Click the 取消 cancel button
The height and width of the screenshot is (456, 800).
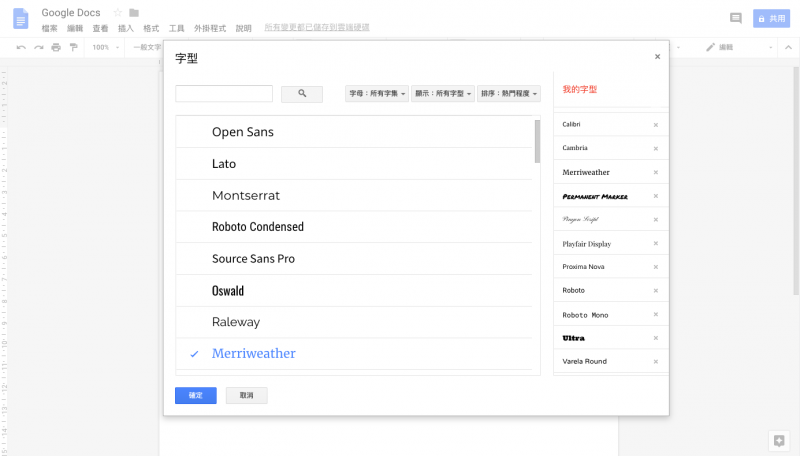pyautogui.click(x=246, y=395)
